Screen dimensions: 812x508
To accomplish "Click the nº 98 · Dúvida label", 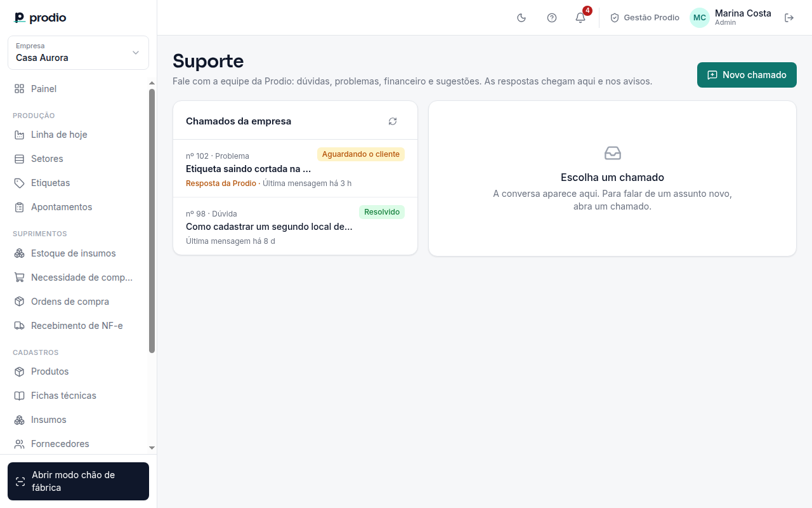I will coord(211,214).
